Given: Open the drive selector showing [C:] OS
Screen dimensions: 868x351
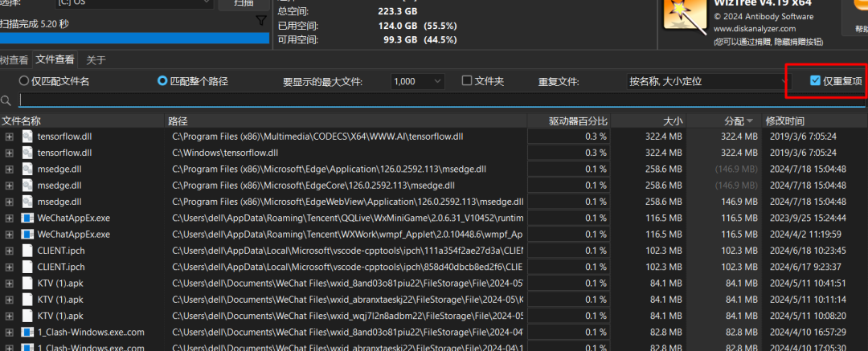Looking at the screenshot, I should coord(134,2).
